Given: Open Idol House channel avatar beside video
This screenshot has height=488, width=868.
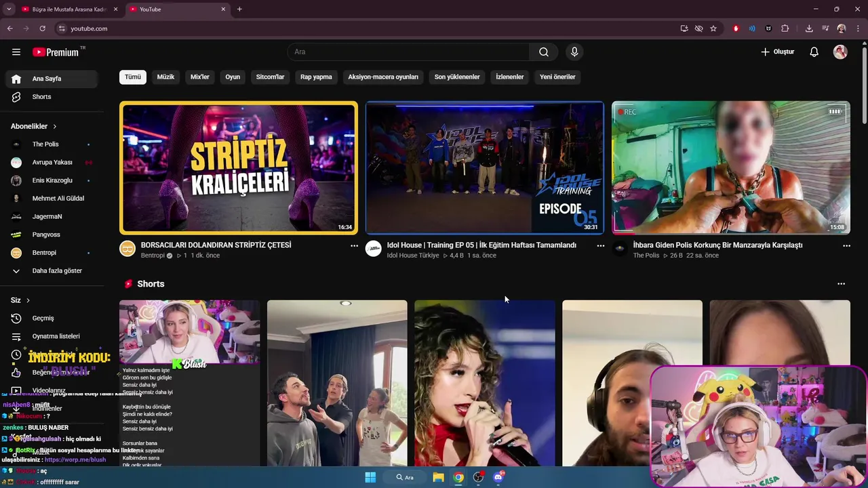Looking at the screenshot, I should (374, 249).
